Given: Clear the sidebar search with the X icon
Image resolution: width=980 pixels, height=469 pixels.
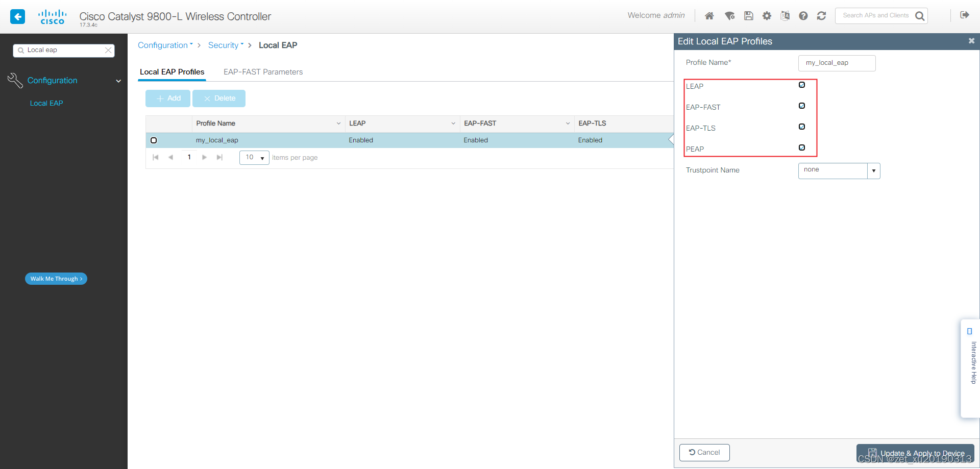Looking at the screenshot, I should pos(108,50).
